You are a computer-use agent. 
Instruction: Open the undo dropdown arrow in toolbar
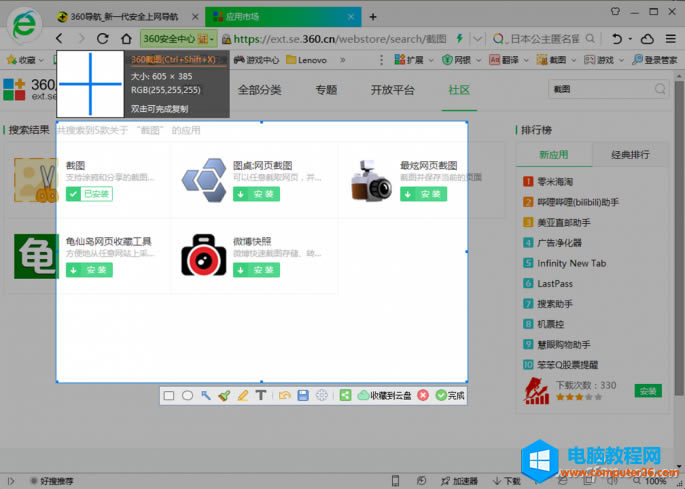tap(629, 38)
